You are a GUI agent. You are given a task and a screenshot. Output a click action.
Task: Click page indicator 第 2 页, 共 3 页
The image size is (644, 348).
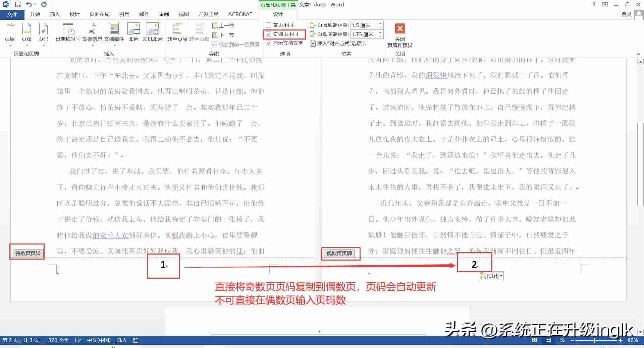[20, 340]
